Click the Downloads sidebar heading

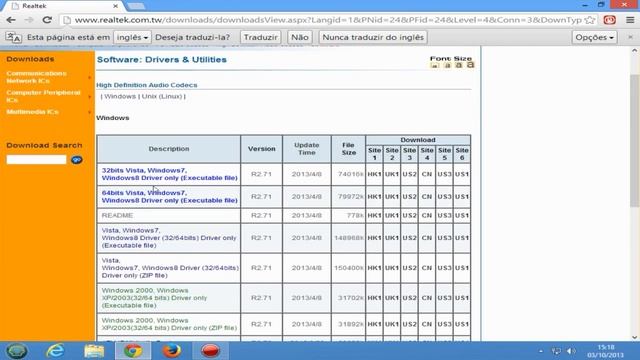pos(30,59)
